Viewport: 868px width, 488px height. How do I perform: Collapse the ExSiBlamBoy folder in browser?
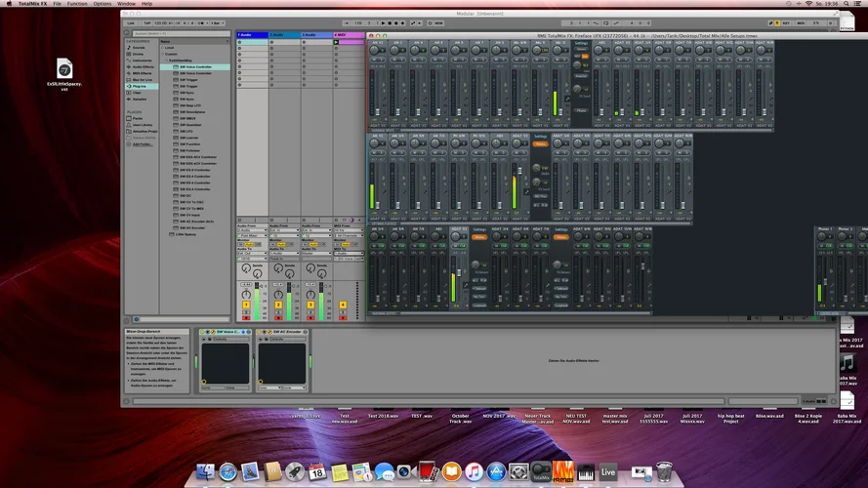click(x=166, y=61)
